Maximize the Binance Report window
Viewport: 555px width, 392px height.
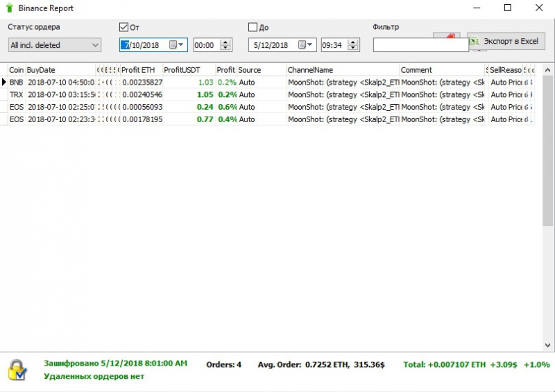508,8
